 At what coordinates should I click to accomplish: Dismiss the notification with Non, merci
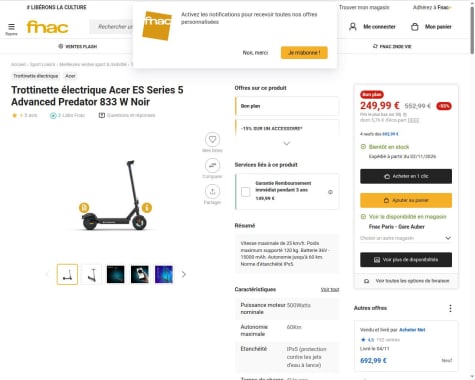(255, 53)
